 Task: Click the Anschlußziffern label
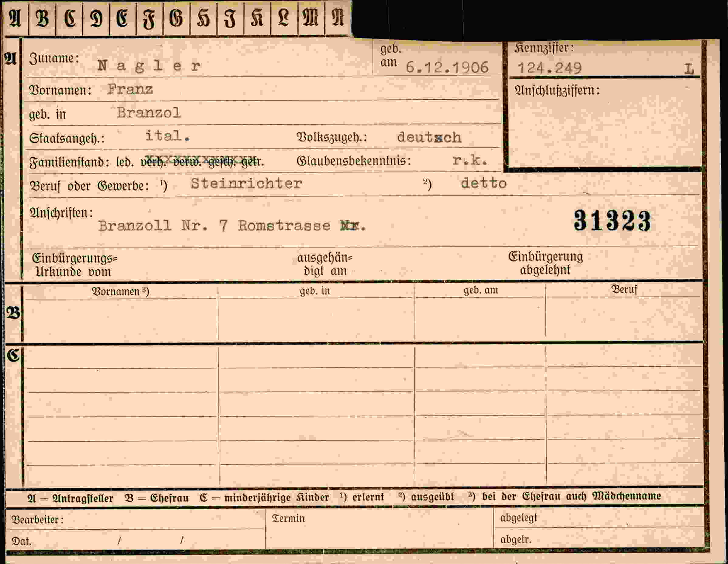[557, 90]
